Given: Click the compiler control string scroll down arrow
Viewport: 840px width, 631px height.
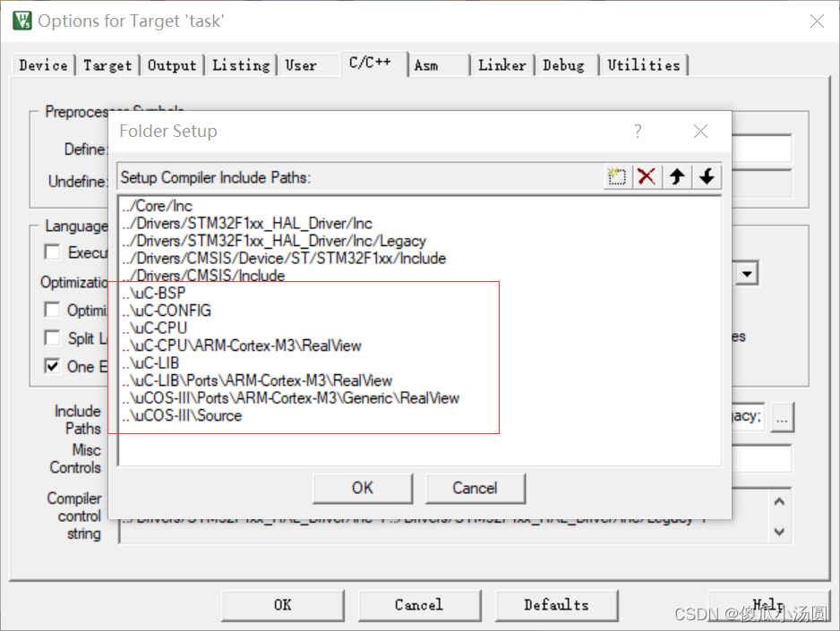Looking at the screenshot, I should tap(779, 532).
